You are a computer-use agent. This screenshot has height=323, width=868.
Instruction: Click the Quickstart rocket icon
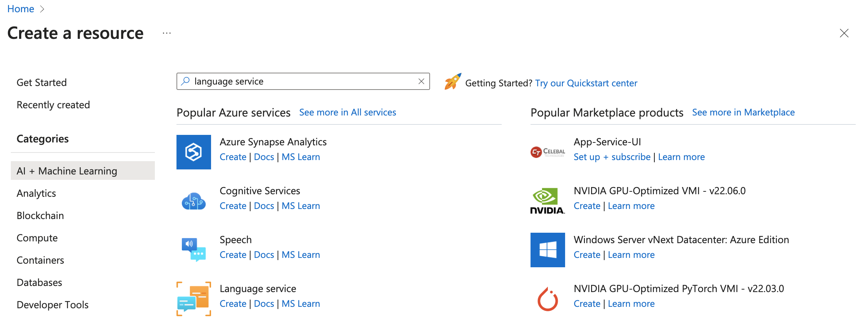[x=452, y=81]
